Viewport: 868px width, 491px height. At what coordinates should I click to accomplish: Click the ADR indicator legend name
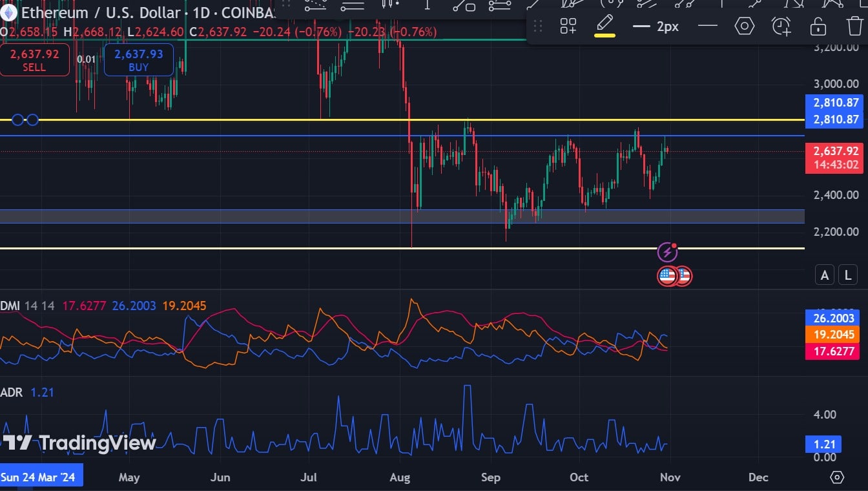(x=11, y=392)
